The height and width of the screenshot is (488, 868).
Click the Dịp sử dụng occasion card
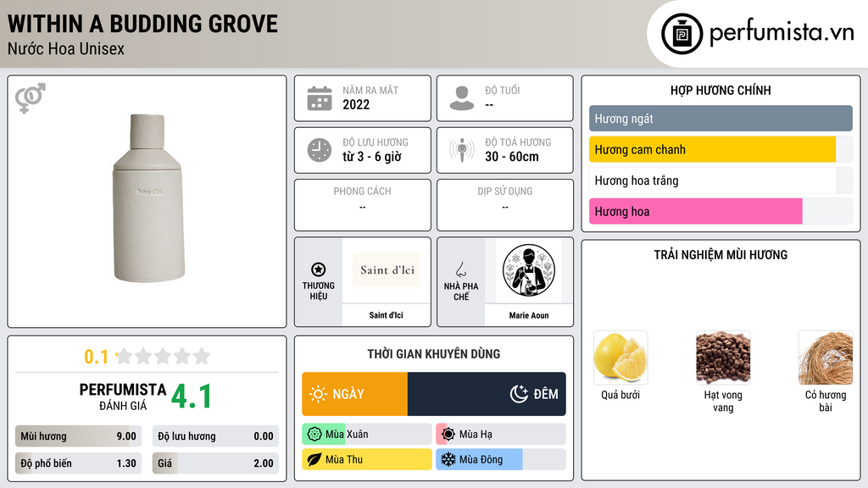click(505, 205)
